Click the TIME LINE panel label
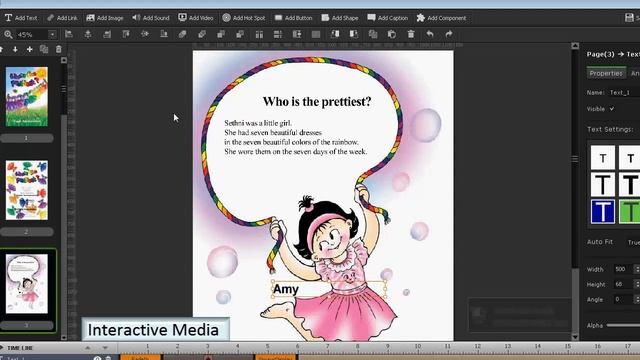 pyautogui.click(x=20, y=348)
